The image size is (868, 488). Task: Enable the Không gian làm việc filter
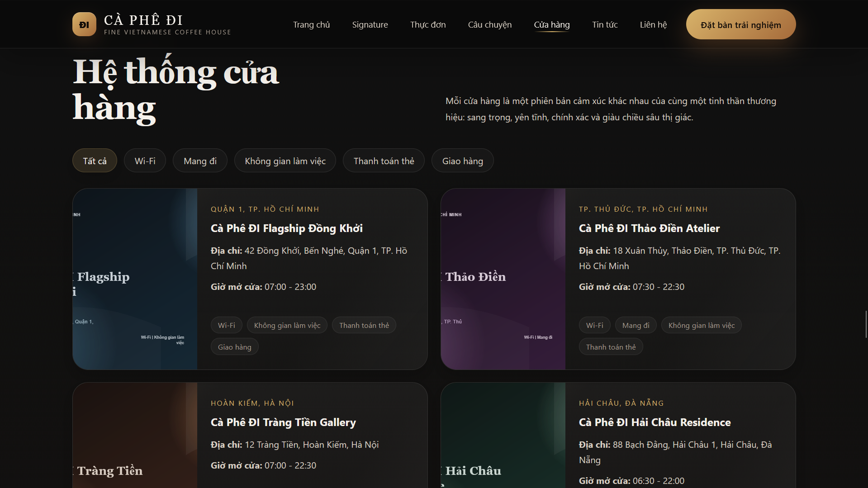tap(285, 161)
